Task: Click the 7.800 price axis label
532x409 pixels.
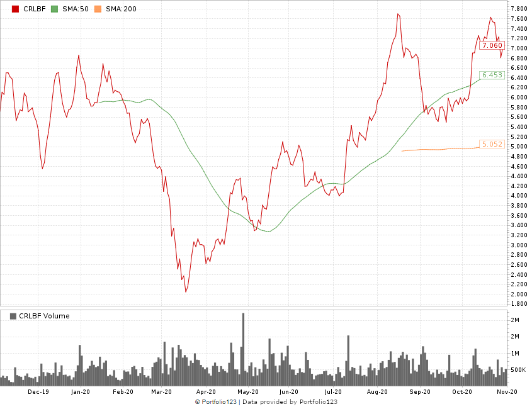Action: tap(519, 8)
